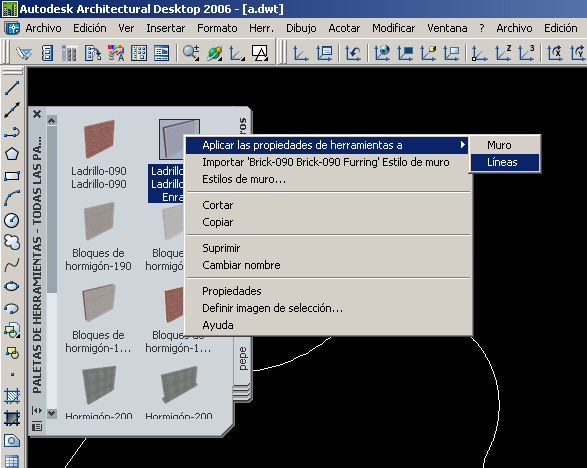Choose 'Ayuda' in the context menu
This screenshot has height=468, width=587.
[327, 325]
